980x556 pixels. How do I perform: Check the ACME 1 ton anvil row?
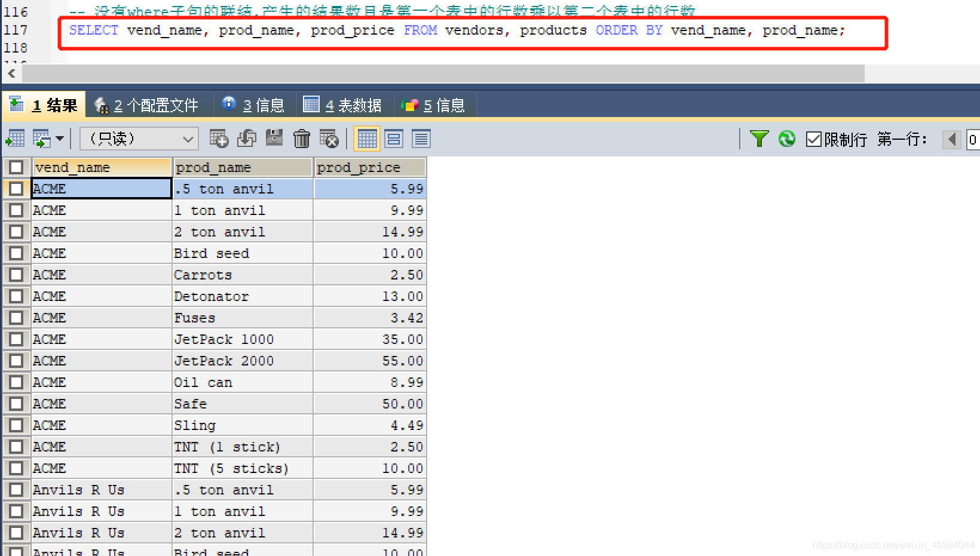coord(16,210)
